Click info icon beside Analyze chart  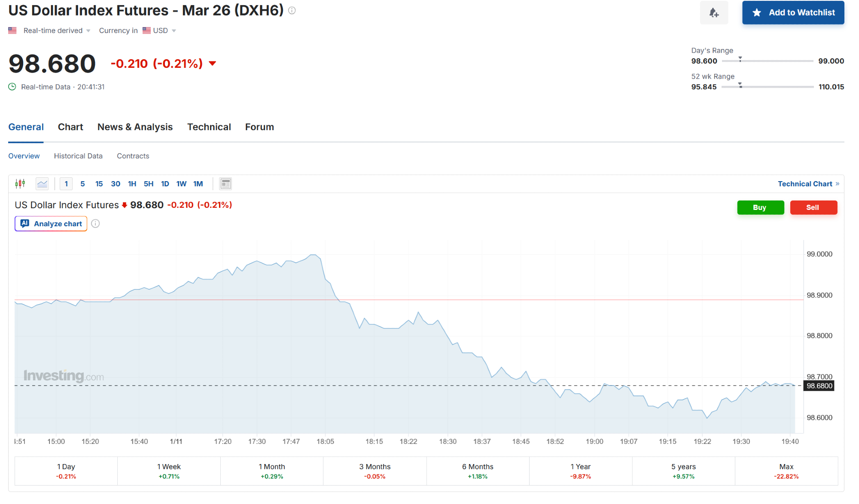pyautogui.click(x=95, y=224)
